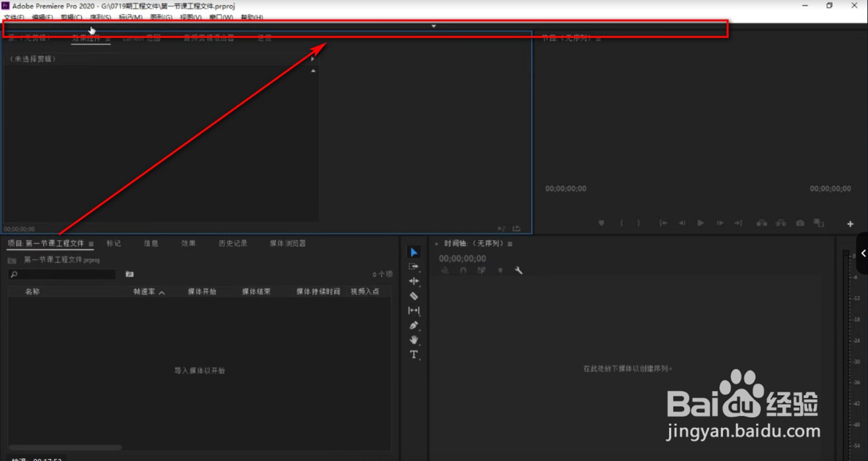Screen dimensions: 868x461
Task: Click the find in project search-bin icon
Action: 130,274
